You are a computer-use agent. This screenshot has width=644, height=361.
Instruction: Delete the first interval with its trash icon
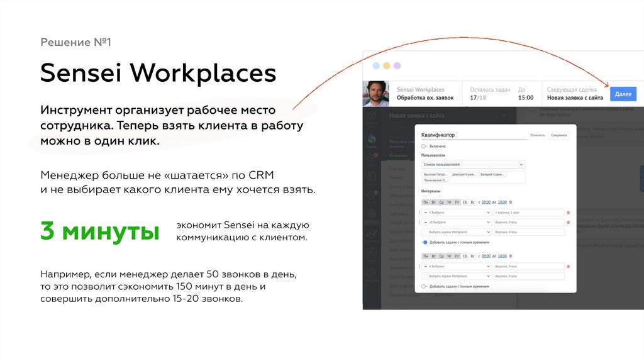[x=511, y=202]
